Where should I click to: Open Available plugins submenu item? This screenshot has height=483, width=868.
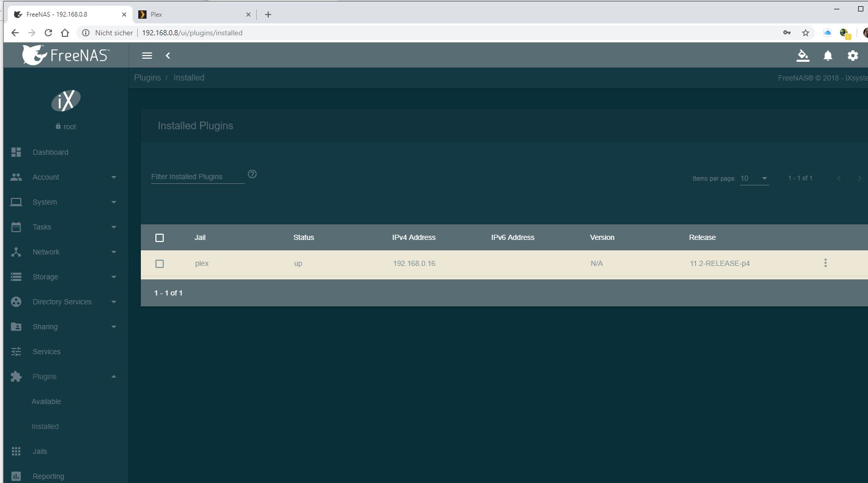(x=46, y=401)
